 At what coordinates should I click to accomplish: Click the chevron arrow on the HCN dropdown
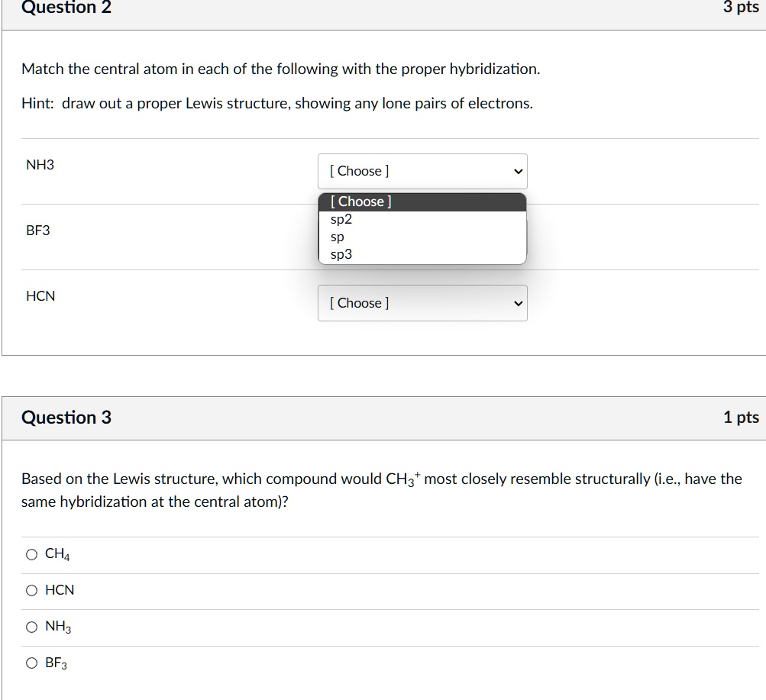pos(517,303)
